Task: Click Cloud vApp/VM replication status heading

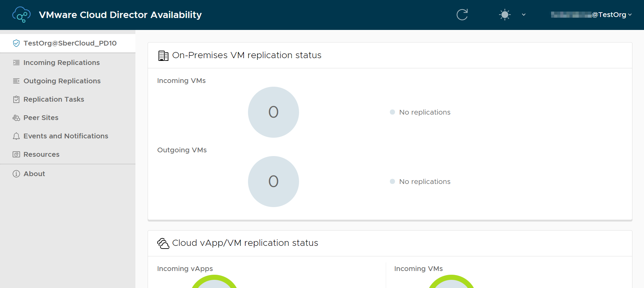Action: [x=245, y=243]
